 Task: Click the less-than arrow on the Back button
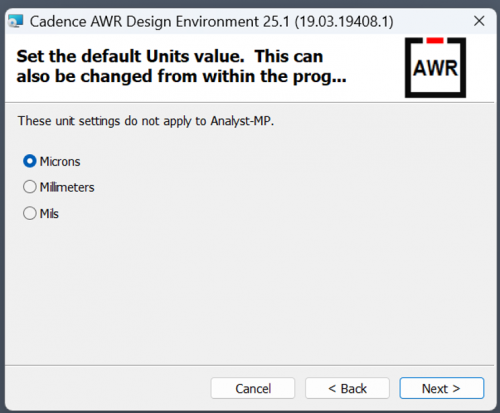[x=332, y=389]
